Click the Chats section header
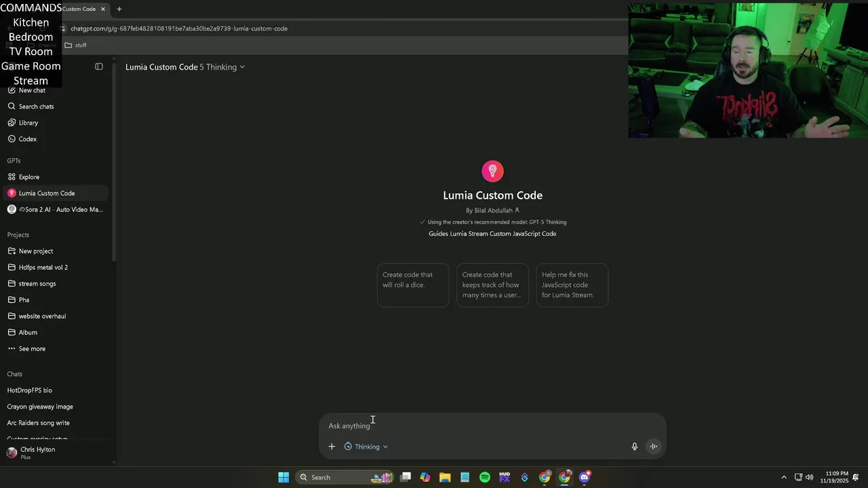 coord(15,374)
